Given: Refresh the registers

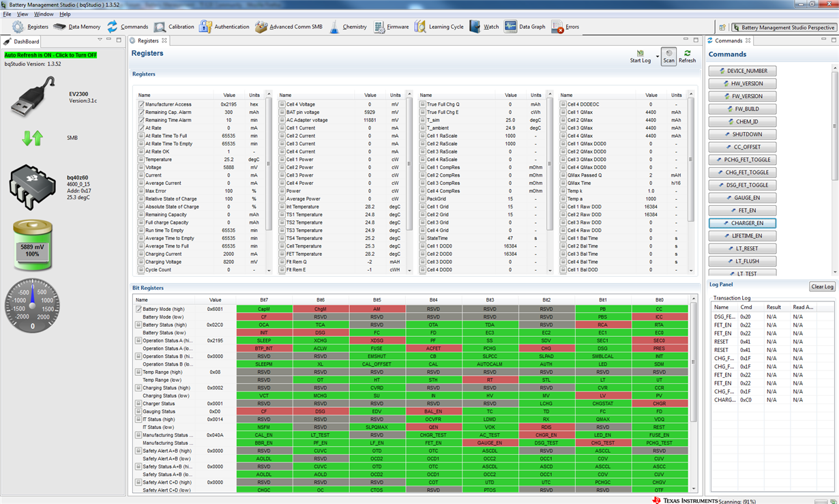Looking at the screenshot, I should 687,57.
